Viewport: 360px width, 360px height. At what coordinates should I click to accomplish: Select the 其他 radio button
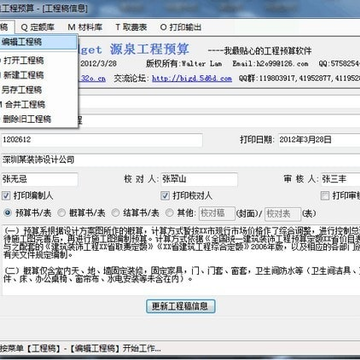(x=169, y=213)
